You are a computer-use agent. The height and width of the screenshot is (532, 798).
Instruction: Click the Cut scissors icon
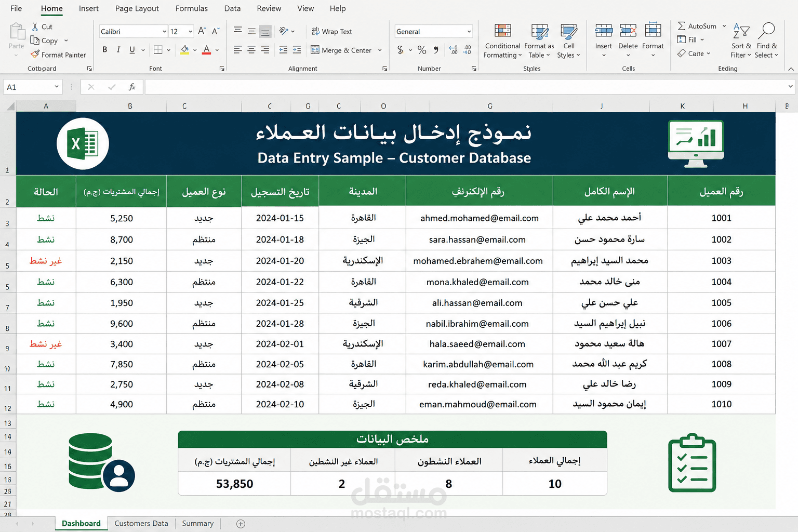click(35, 26)
